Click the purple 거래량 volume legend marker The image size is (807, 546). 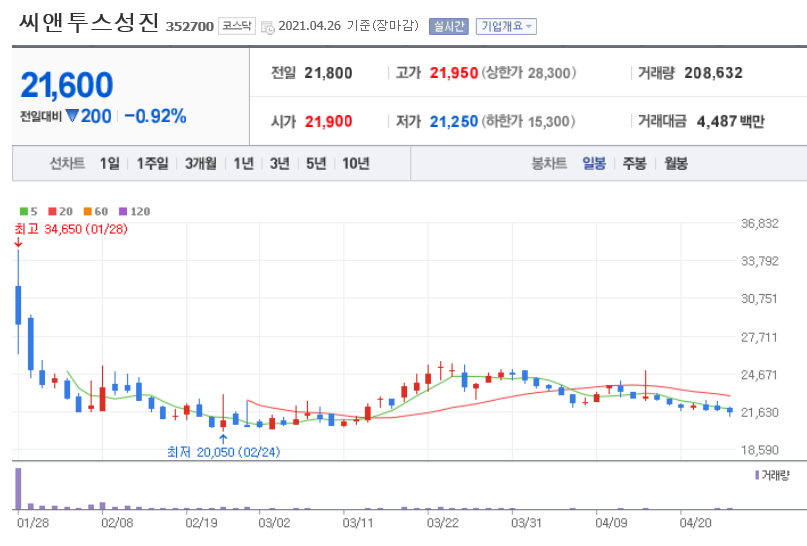757,474
